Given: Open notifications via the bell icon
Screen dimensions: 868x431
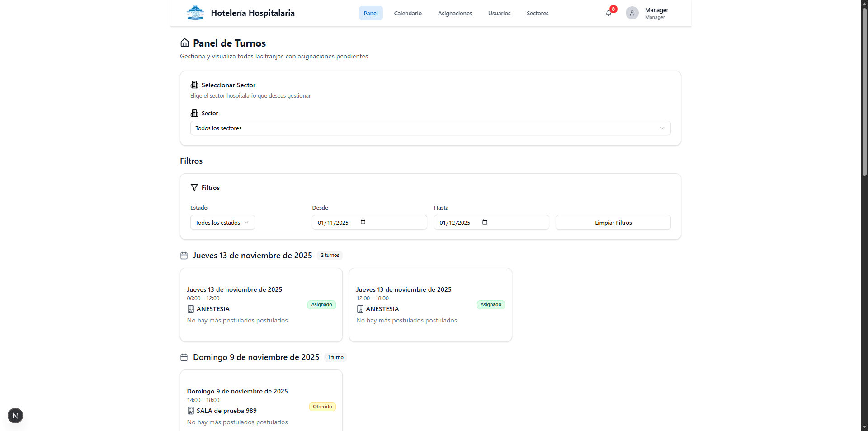Looking at the screenshot, I should (x=608, y=13).
